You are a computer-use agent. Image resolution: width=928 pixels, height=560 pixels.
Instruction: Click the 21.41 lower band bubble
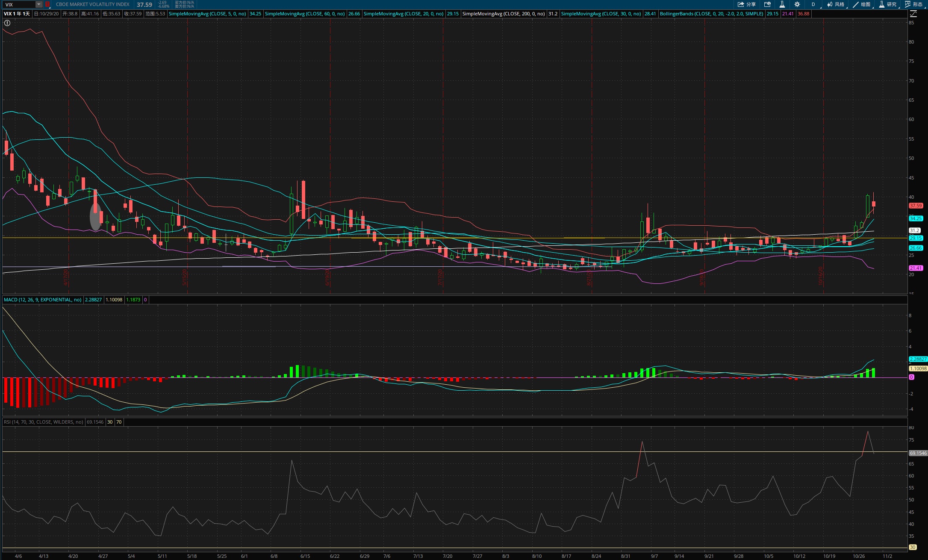tap(916, 268)
